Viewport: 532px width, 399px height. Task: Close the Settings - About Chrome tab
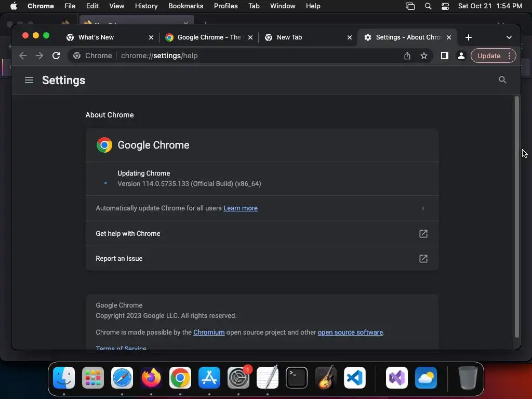pyautogui.click(x=448, y=37)
